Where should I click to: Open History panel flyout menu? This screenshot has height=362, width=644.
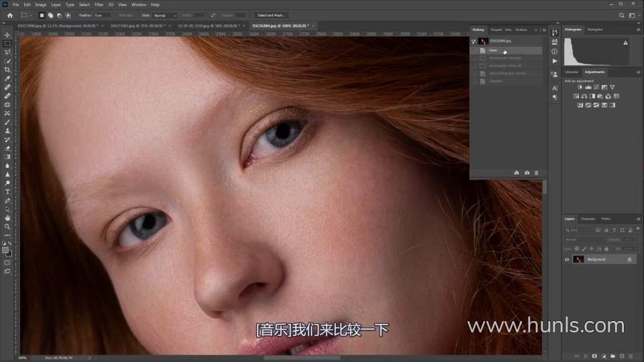coord(545,30)
